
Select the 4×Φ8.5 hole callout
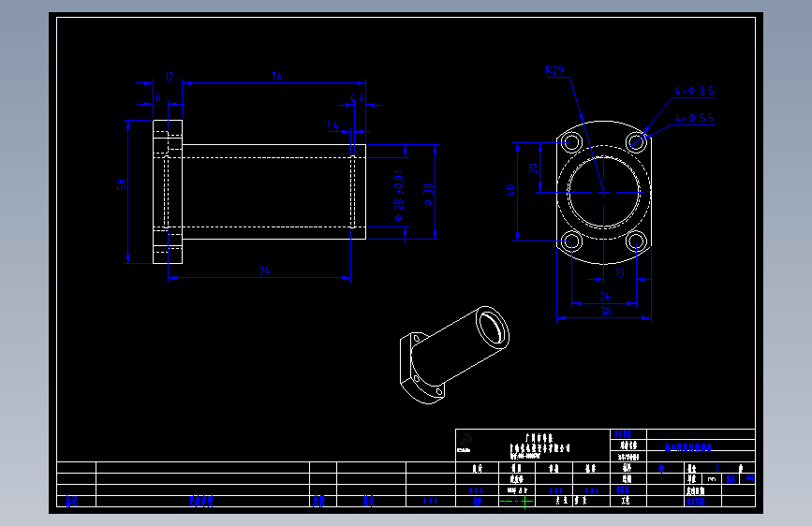click(694, 91)
